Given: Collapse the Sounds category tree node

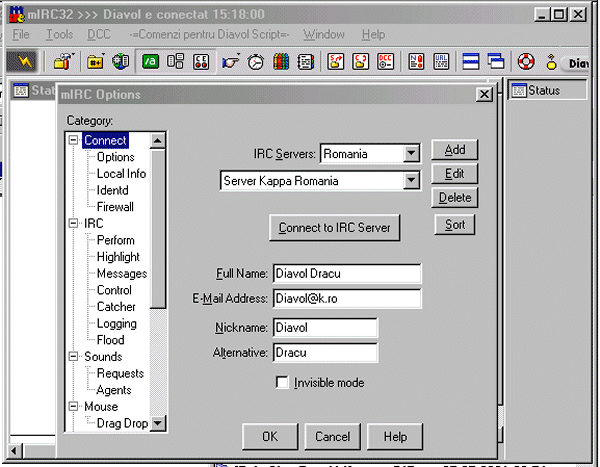Looking at the screenshot, I should tap(73, 356).
